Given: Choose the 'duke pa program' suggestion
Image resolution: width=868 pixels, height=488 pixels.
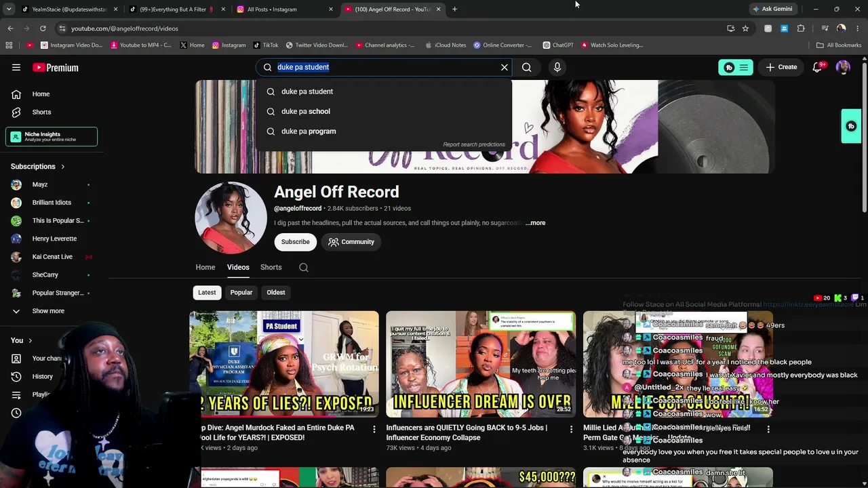Looking at the screenshot, I should point(384,131).
